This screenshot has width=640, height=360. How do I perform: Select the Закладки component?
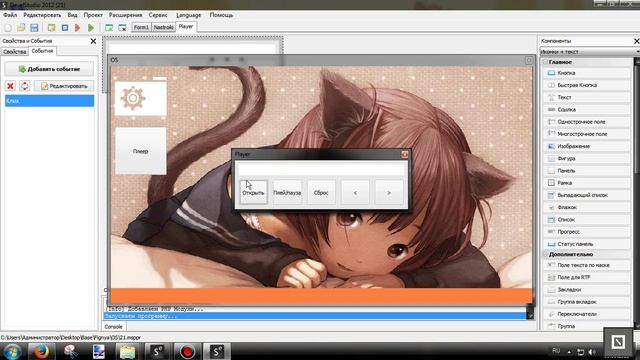[587, 290]
